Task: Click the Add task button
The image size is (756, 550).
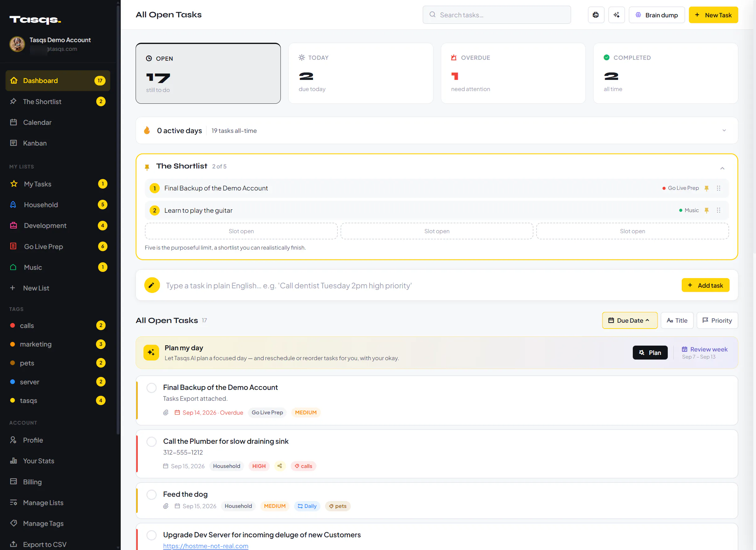Action: click(705, 285)
